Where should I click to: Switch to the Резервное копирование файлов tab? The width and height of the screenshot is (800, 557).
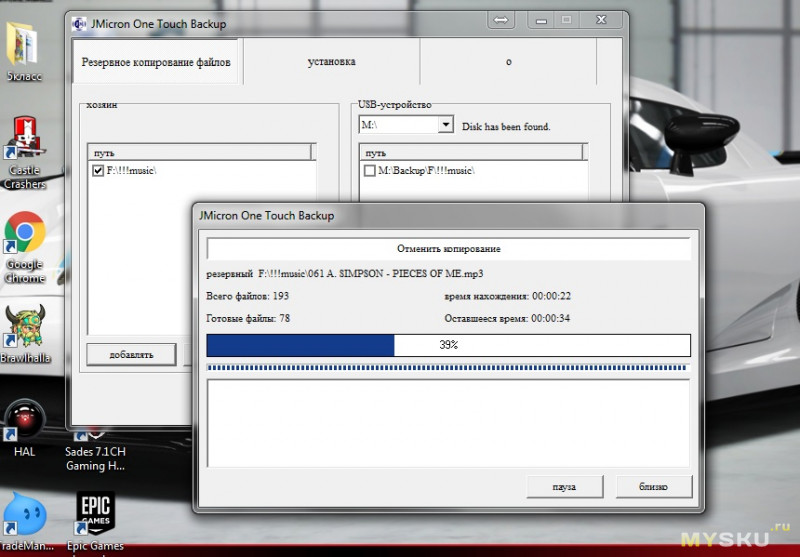156,62
